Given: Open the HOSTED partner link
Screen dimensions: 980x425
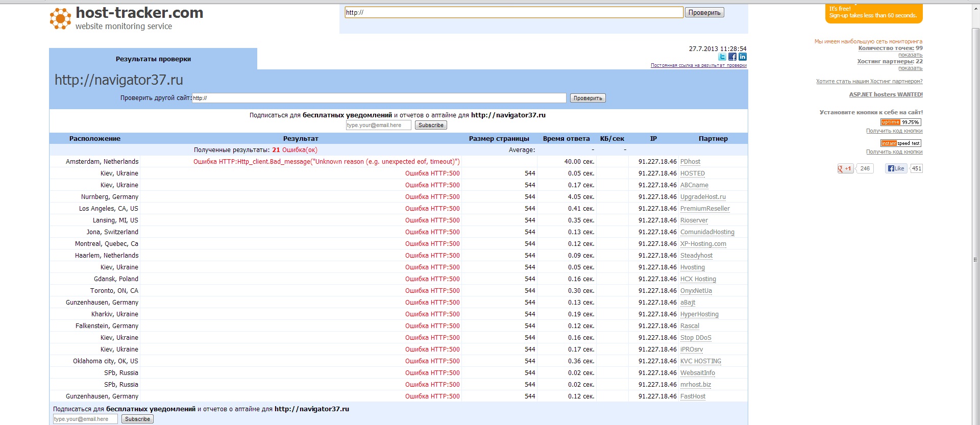Looking at the screenshot, I should click(692, 173).
